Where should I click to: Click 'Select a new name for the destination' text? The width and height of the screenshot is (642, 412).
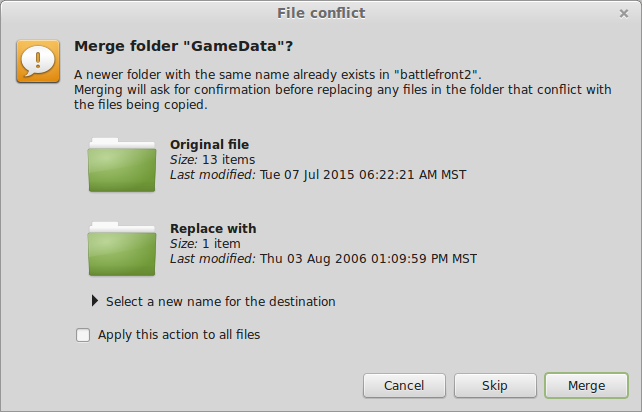point(221,301)
